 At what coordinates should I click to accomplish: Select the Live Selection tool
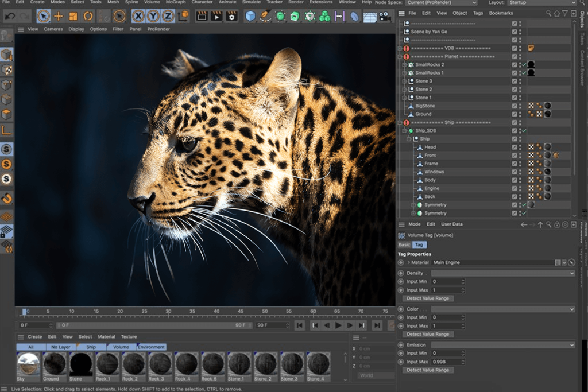coord(44,16)
